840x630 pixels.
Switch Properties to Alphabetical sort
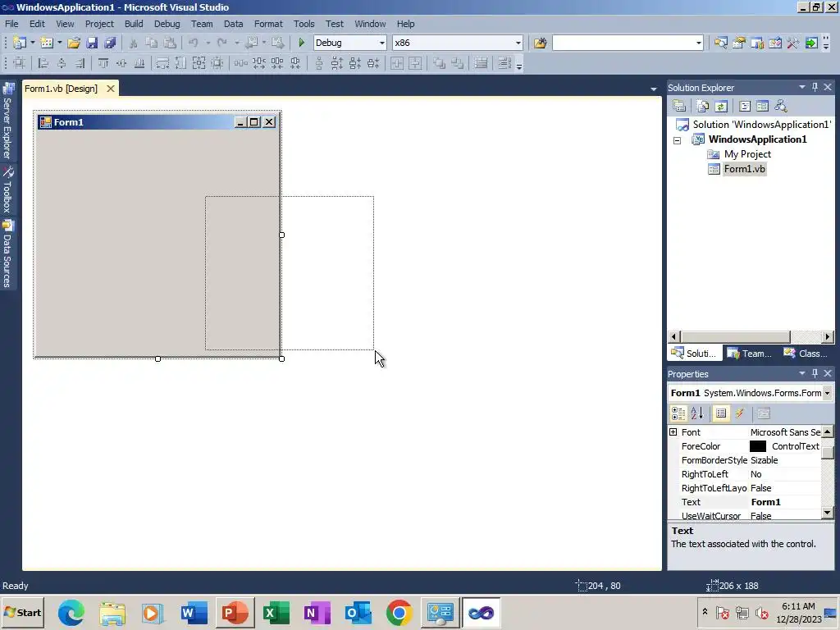pyautogui.click(x=697, y=413)
